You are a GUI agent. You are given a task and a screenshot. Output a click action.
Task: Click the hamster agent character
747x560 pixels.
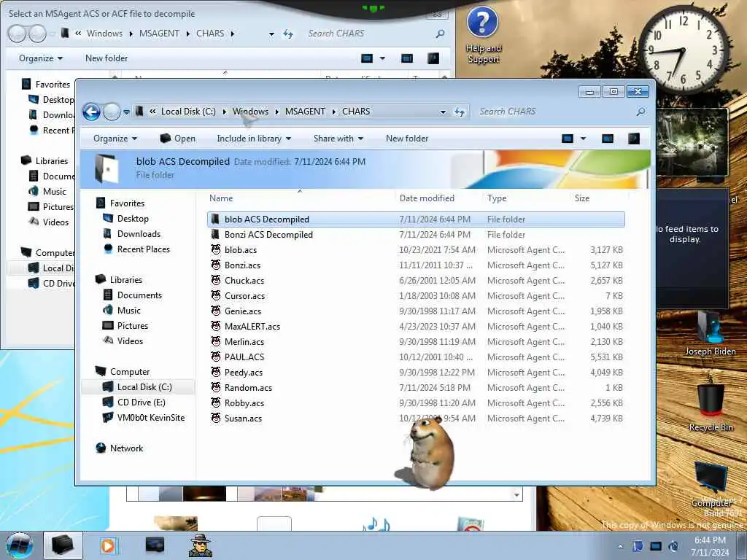click(x=426, y=452)
